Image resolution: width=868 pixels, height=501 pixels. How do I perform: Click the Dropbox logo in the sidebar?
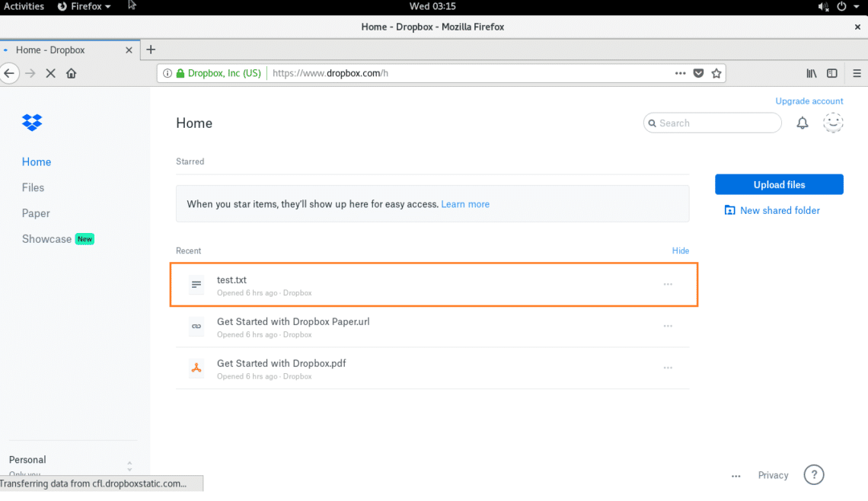click(32, 123)
